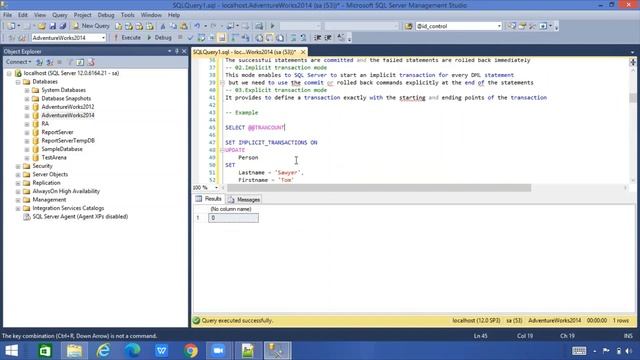Click the New Query toolbar button
Screen dimensions: 640x360
(x=91, y=26)
